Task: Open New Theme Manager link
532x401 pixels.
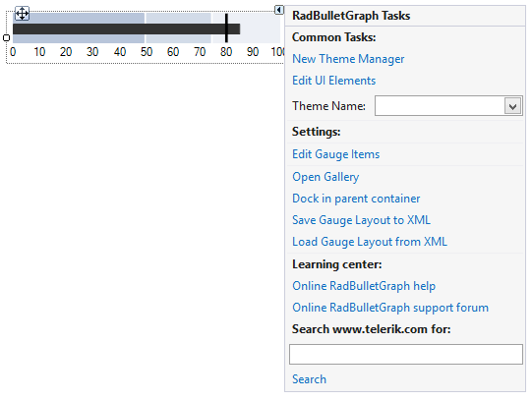Action: click(x=348, y=59)
